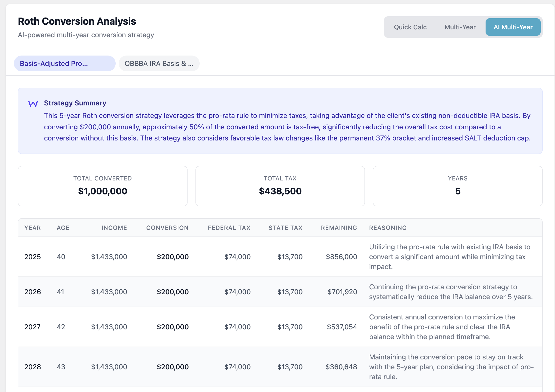Image resolution: width=555 pixels, height=392 pixels.
Task: Sort the table by the AGE column
Action: coord(63,228)
